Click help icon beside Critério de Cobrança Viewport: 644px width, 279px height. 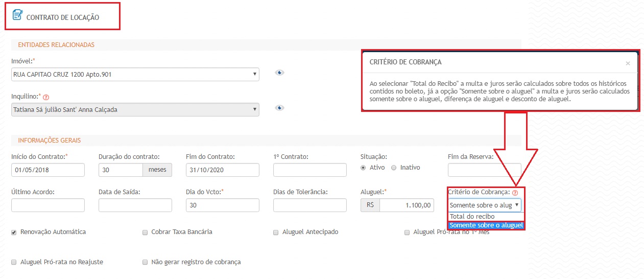515,193
